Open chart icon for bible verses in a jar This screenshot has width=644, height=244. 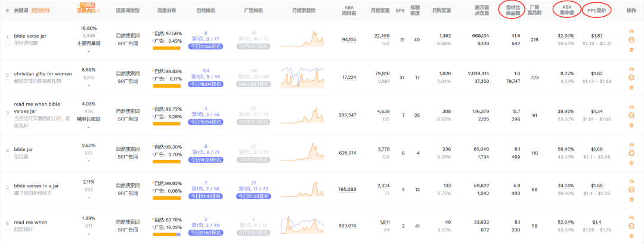(631, 181)
